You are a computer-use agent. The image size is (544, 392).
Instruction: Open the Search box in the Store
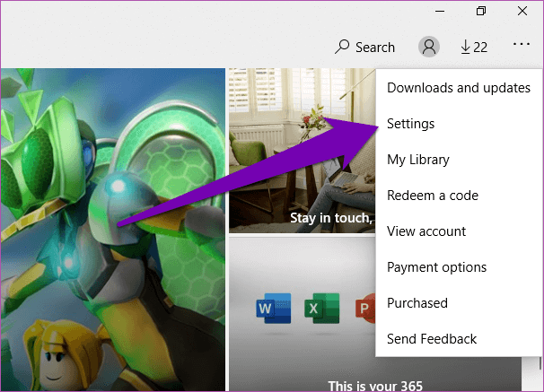tap(364, 47)
